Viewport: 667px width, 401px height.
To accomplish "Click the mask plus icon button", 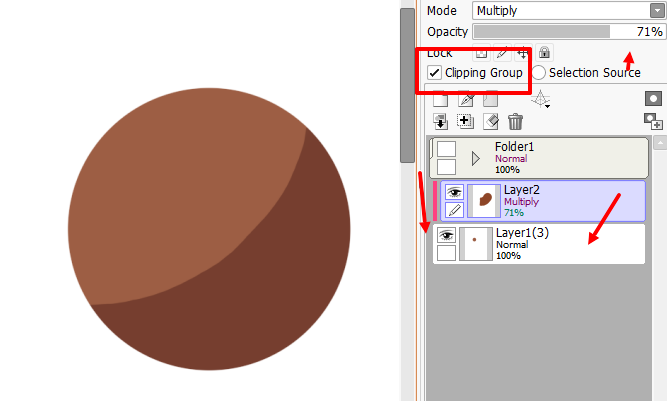I will pyautogui.click(x=653, y=121).
